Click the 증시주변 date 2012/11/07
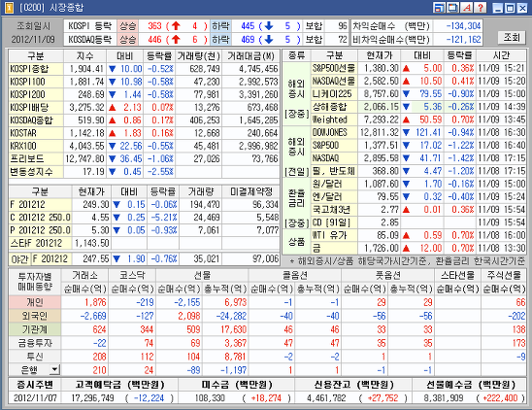This screenshot has width=532, height=410. click(35, 398)
